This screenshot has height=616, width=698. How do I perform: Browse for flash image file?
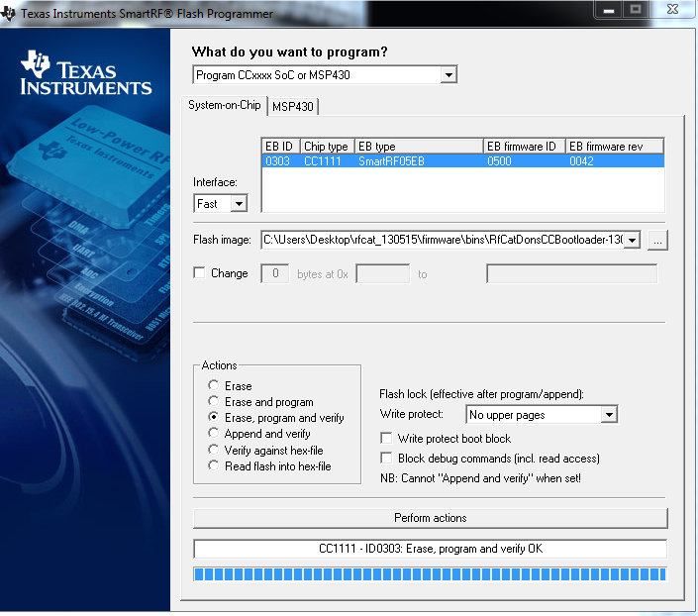[x=660, y=240]
